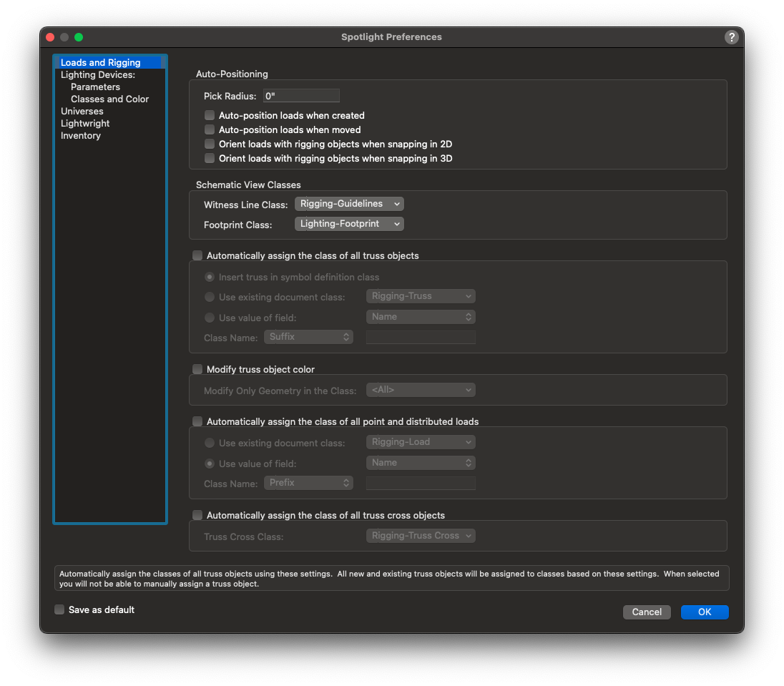
Task: Check automatic class for truss cross objects
Action: pyautogui.click(x=197, y=515)
